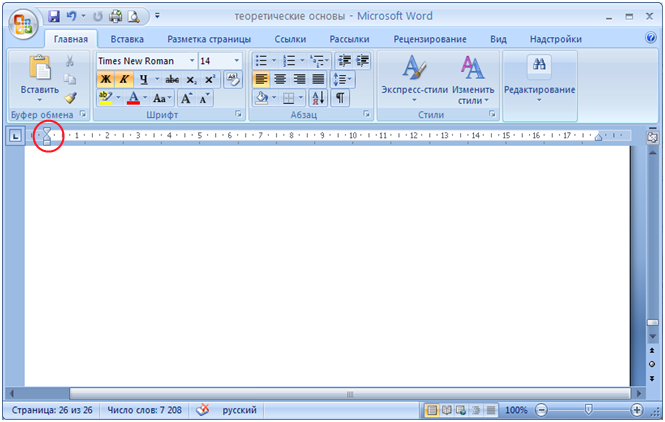
Task: Open the Office button menu
Action: [x=23, y=23]
